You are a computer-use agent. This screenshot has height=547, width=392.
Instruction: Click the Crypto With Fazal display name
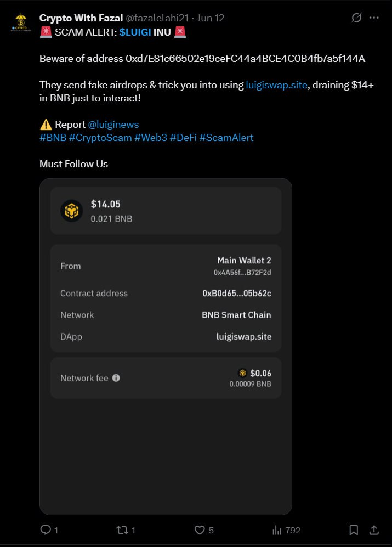click(81, 18)
